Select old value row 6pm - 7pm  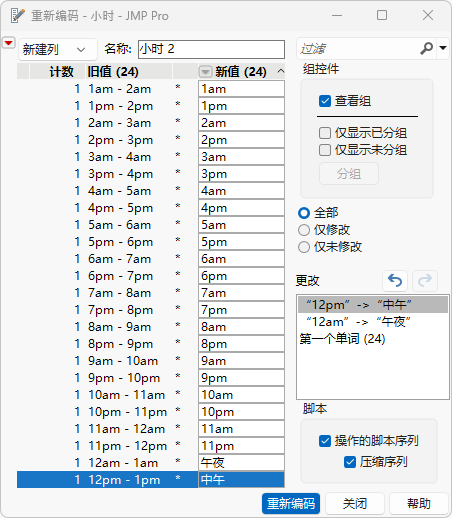120,276
